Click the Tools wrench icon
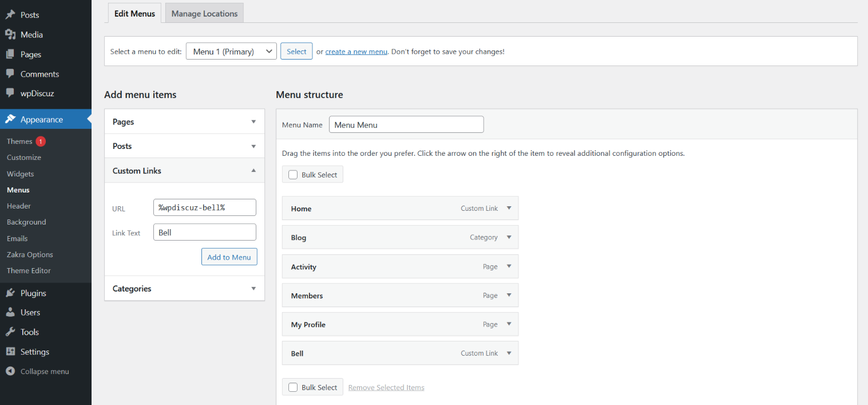 point(10,332)
